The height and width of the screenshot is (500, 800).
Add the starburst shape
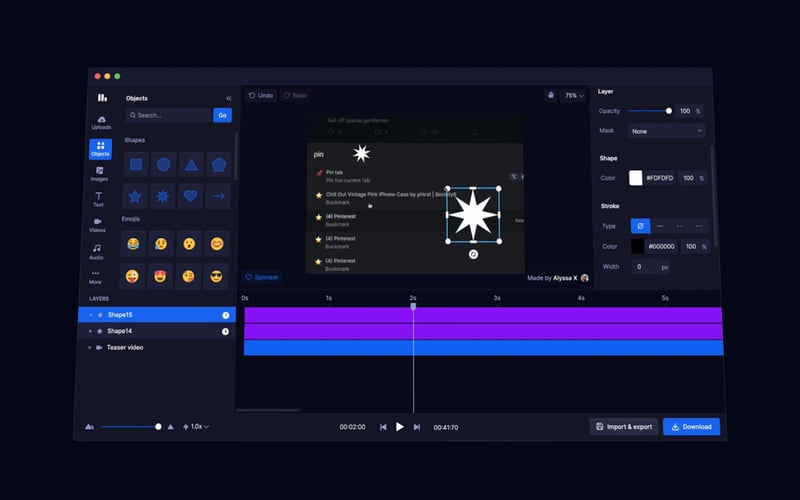tap(162, 196)
